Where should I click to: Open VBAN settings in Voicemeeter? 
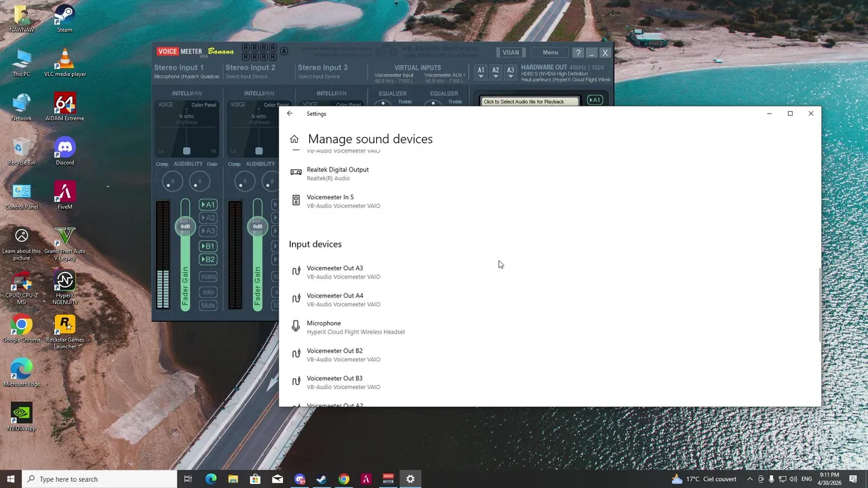coord(510,53)
